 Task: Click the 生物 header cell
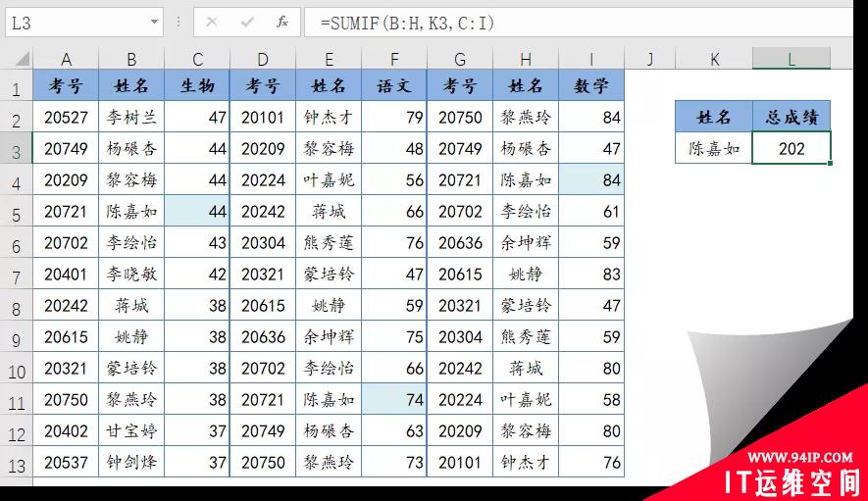pos(197,85)
